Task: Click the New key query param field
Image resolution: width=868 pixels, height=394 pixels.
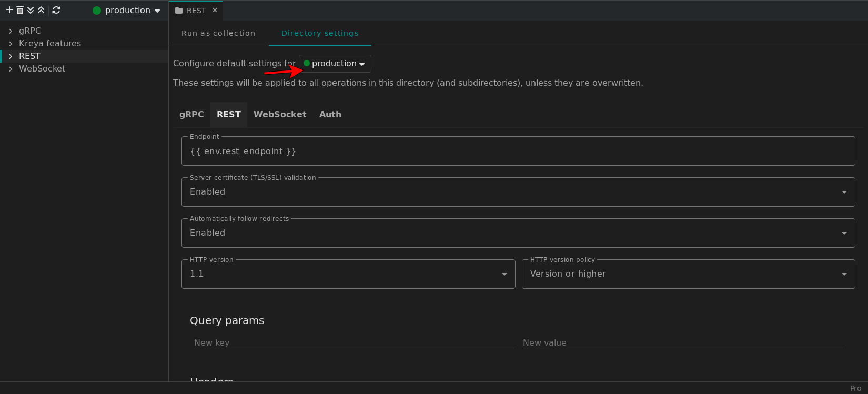Action: pyautogui.click(x=354, y=342)
